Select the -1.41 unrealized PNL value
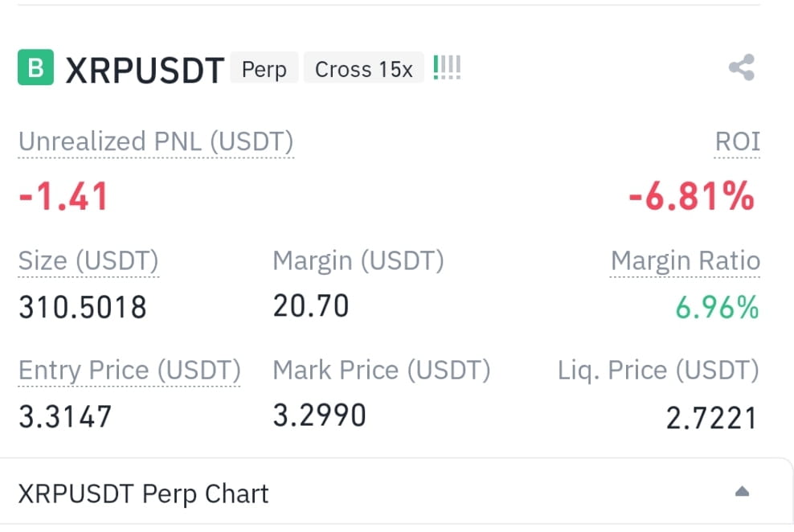This screenshot has height=532, width=794. tap(63, 196)
